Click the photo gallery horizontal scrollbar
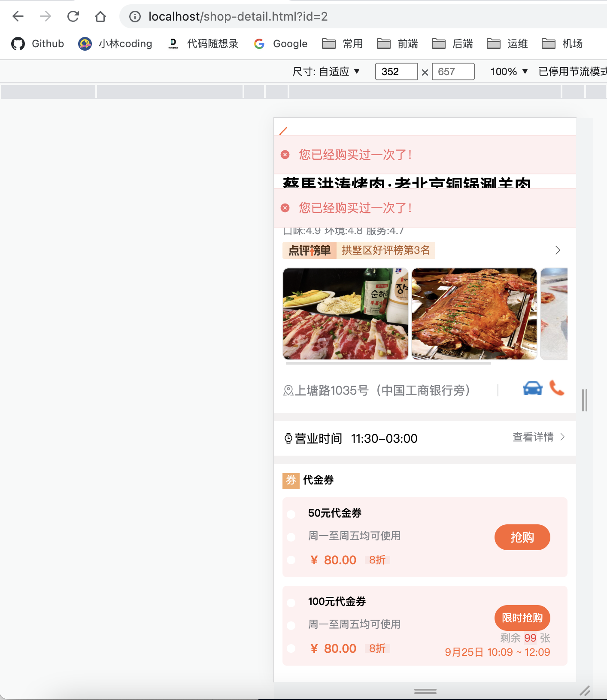 (388, 363)
